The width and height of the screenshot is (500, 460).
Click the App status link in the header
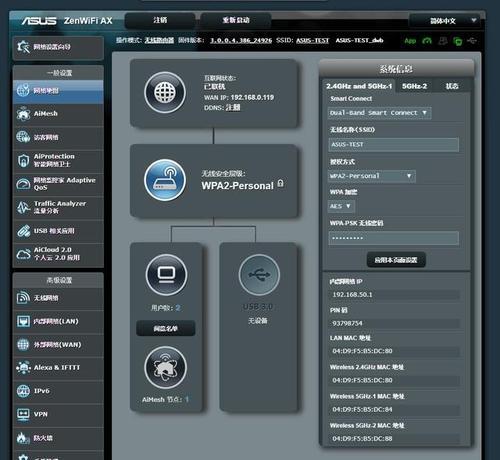coord(410,41)
